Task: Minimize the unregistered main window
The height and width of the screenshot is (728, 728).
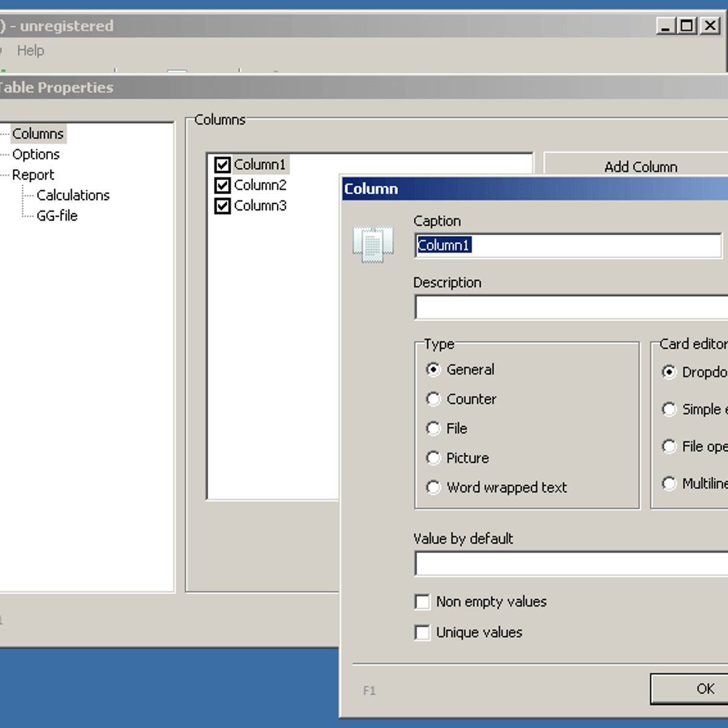Action: [666, 25]
